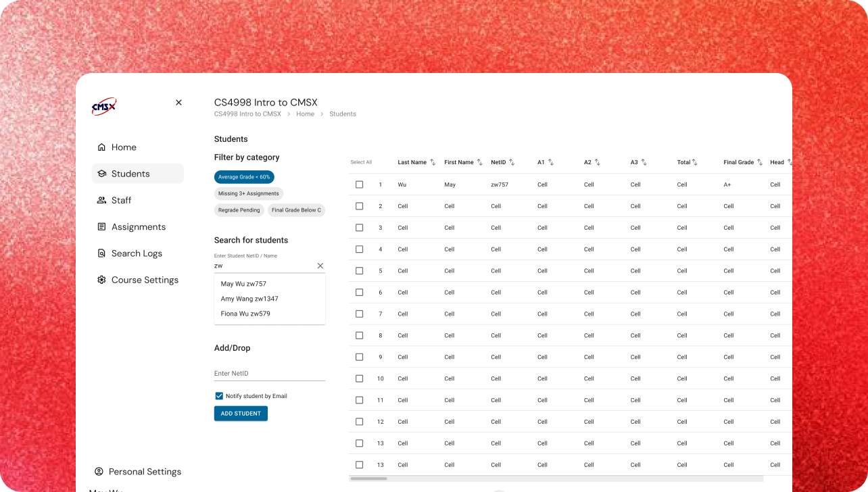868x492 pixels.
Task: Click the Personal Settings user icon
Action: (x=99, y=472)
